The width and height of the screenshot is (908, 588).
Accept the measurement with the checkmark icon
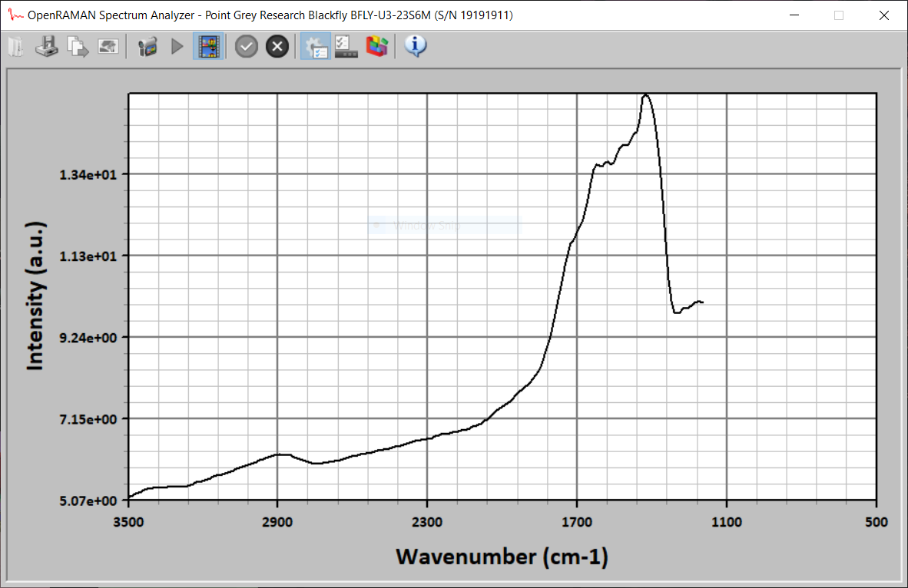click(x=246, y=46)
